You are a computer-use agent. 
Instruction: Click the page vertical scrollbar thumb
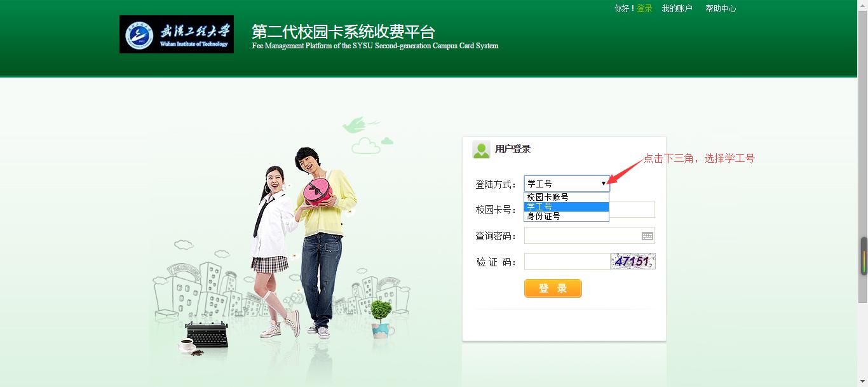coord(864,256)
